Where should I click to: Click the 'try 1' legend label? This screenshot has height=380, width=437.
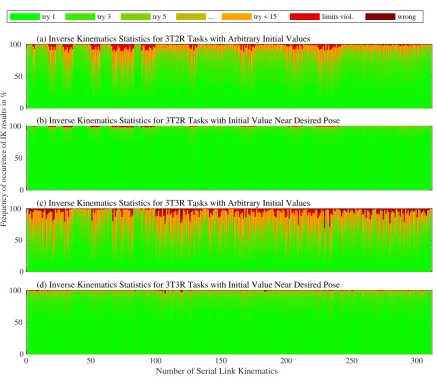tap(49, 17)
